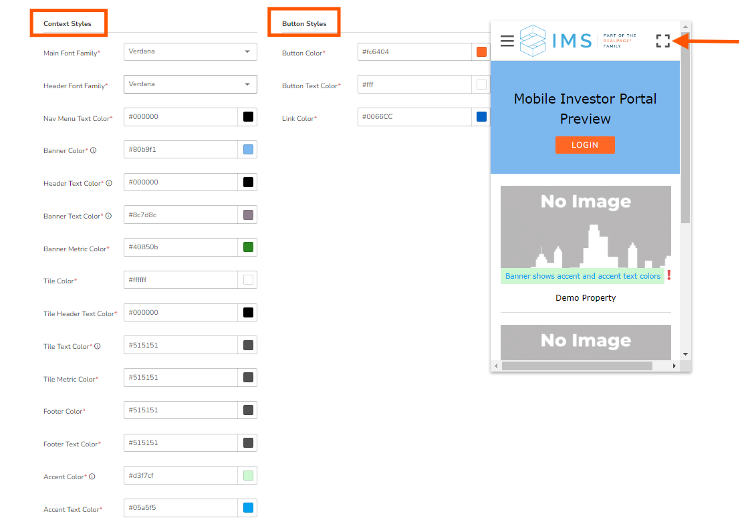Click info icon next to Tile Text Color
The height and width of the screenshot is (532, 756).
[x=98, y=346]
